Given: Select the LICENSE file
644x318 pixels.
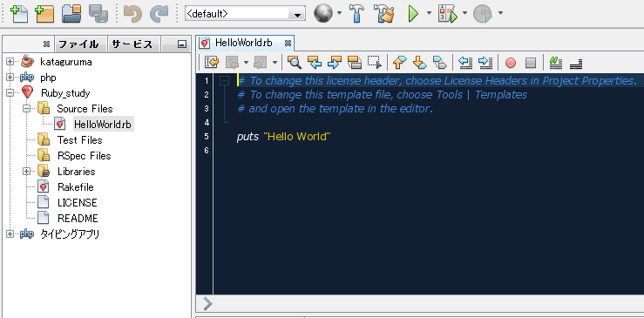Looking at the screenshot, I should click(x=78, y=202).
